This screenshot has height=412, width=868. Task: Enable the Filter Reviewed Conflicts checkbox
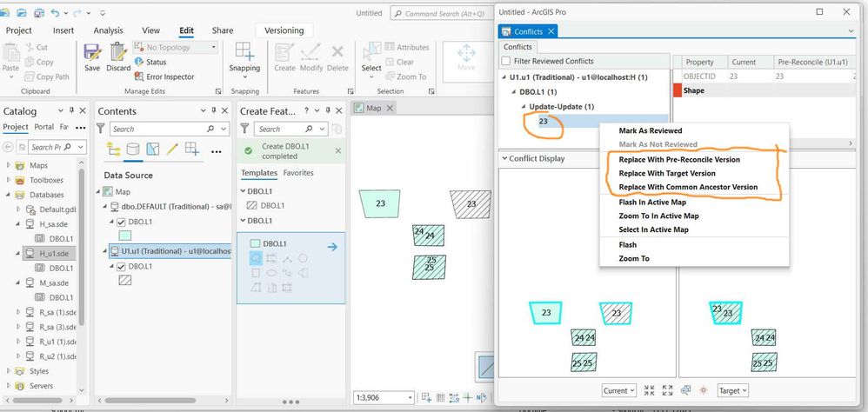click(506, 62)
